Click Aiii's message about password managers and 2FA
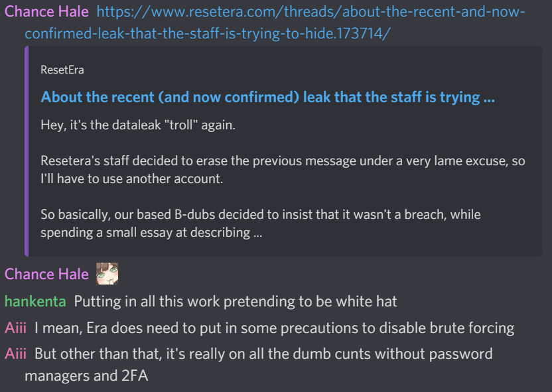Screen dimensions: 552x392 click(259, 365)
